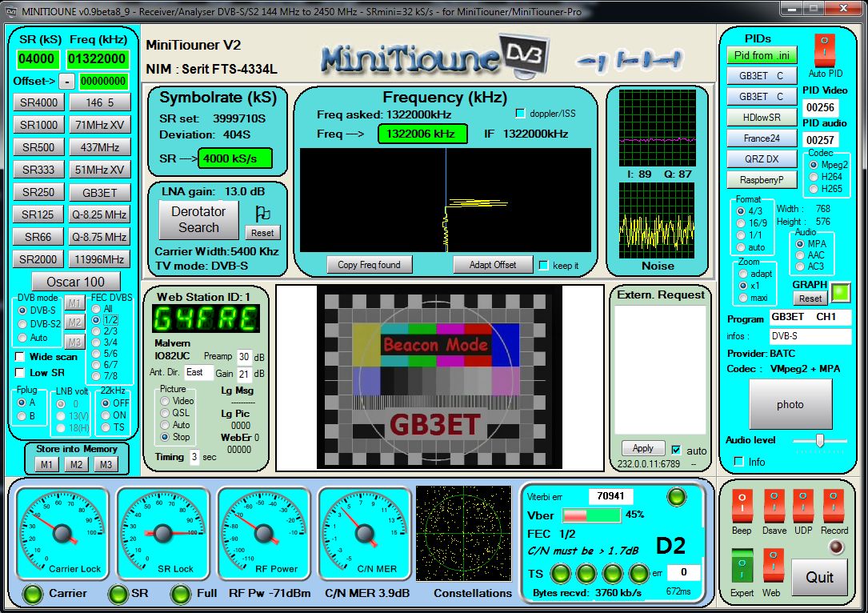
Task: Click the SR (kS) 04000 input field
Action: click(37, 58)
